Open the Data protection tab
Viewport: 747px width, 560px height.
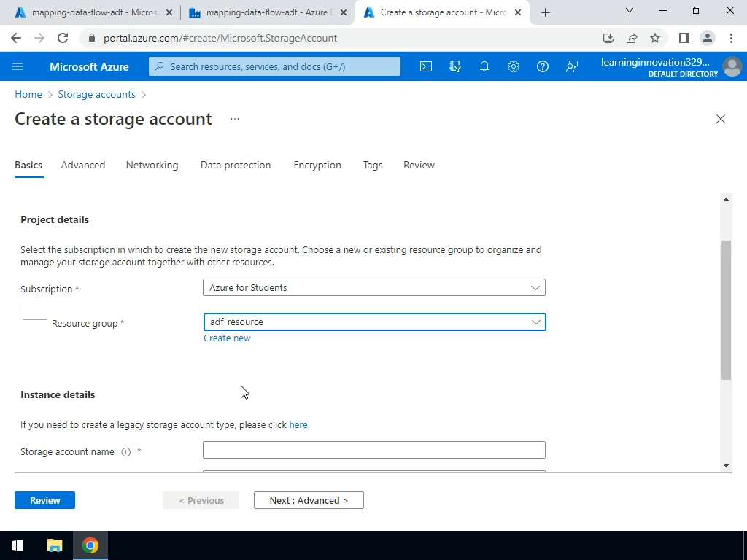tap(236, 165)
